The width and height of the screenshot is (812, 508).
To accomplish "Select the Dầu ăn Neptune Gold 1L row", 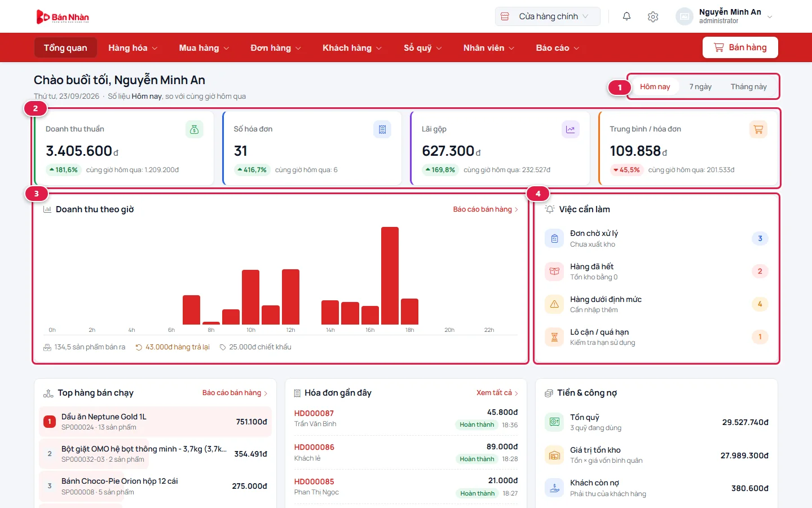I will [x=155, y=422].
